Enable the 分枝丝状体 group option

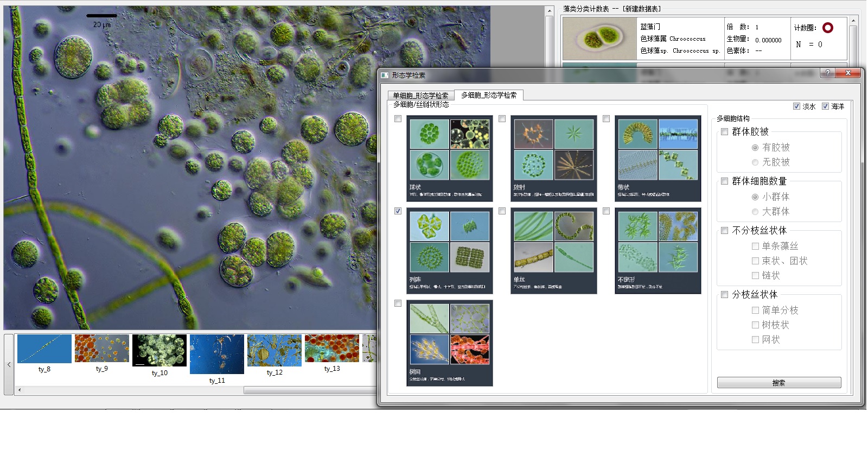pyautogui.click(x=724, y=294)
